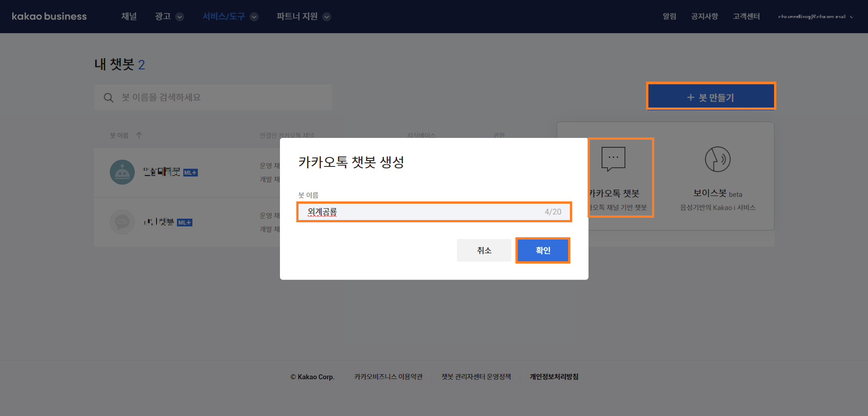Click the 봇 이름 column header

pyautogui.click(x=119, y=135)
